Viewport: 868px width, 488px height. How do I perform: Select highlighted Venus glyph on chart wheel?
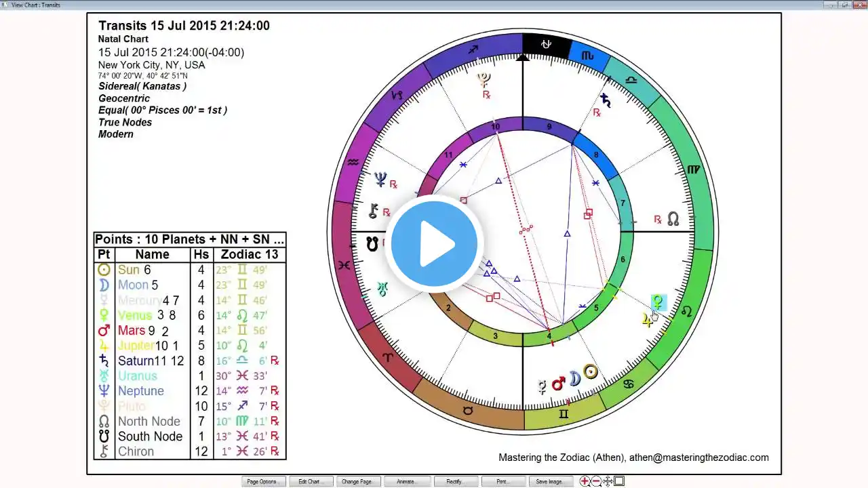point(658,302)
